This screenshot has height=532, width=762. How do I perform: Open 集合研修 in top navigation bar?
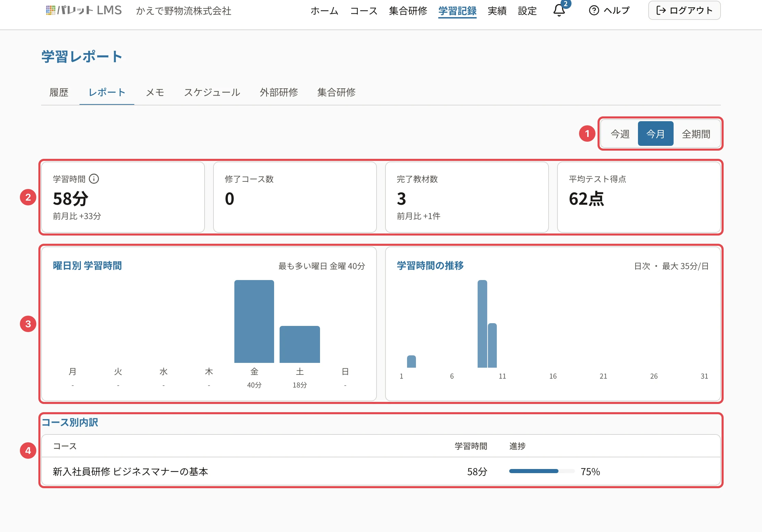408,11
